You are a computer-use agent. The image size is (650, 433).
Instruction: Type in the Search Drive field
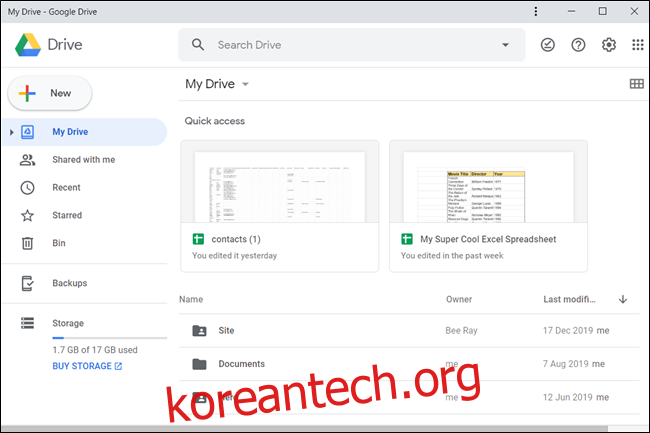tap(352, 45)
